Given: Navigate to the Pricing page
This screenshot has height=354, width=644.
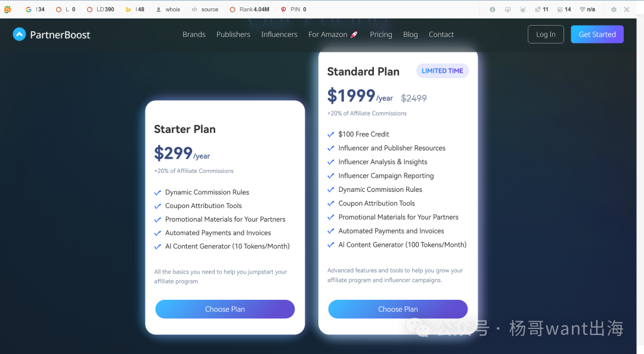Looking at the screenshot, I should (x=381, y=35).
